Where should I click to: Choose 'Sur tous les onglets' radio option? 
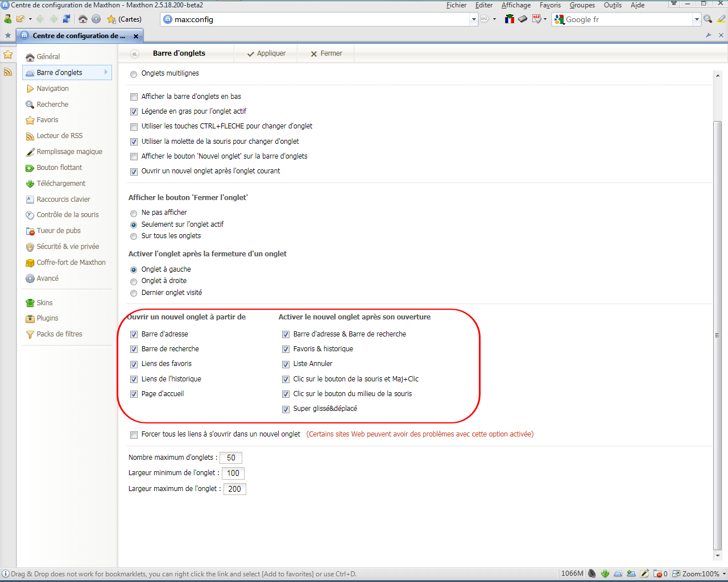click(x=134, y=236)
